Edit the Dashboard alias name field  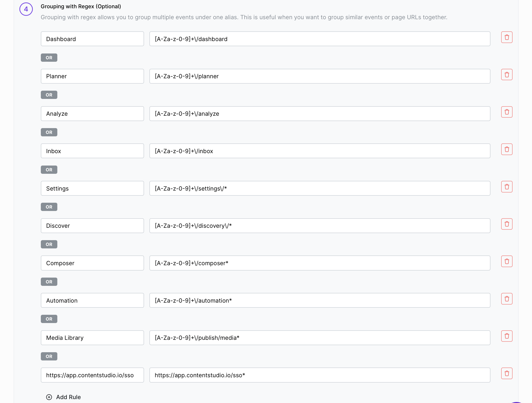(92, 39)
